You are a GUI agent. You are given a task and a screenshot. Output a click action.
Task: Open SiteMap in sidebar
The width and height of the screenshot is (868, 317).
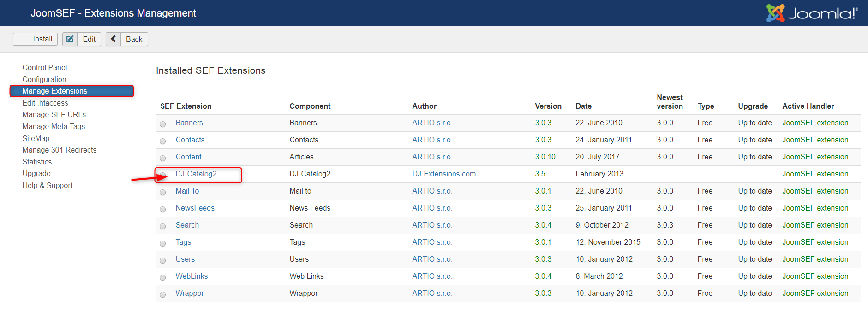(x=36, y=138)
